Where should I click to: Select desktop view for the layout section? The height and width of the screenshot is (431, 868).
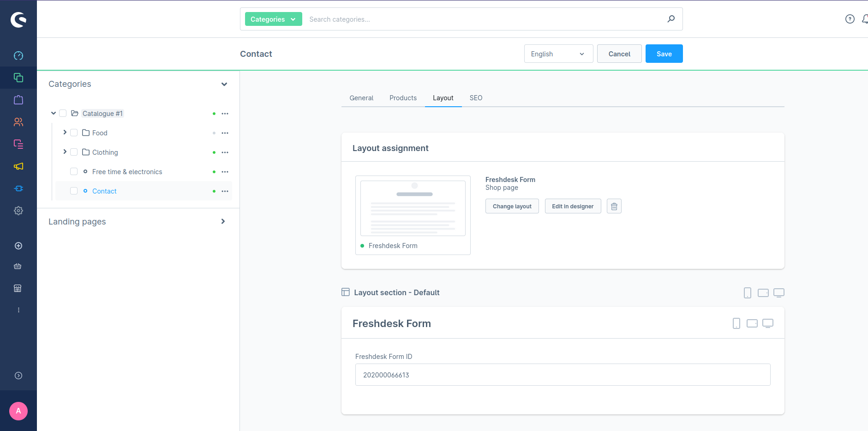pos(779,293)
